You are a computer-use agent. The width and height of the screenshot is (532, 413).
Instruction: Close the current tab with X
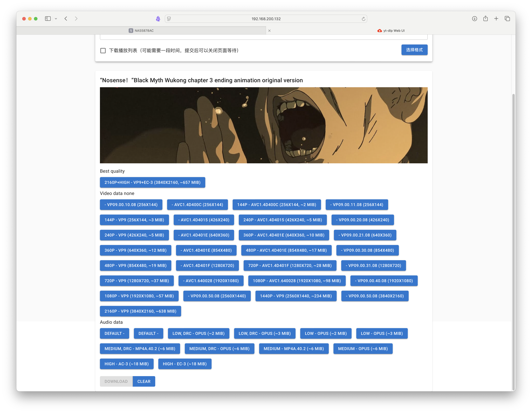pos(269,31)
